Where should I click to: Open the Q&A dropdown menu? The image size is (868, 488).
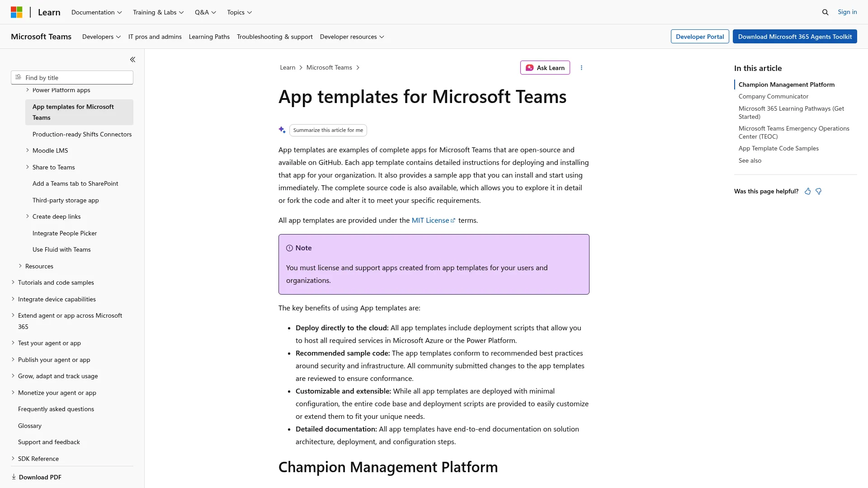pyautogui.click(x=205, y=12)
